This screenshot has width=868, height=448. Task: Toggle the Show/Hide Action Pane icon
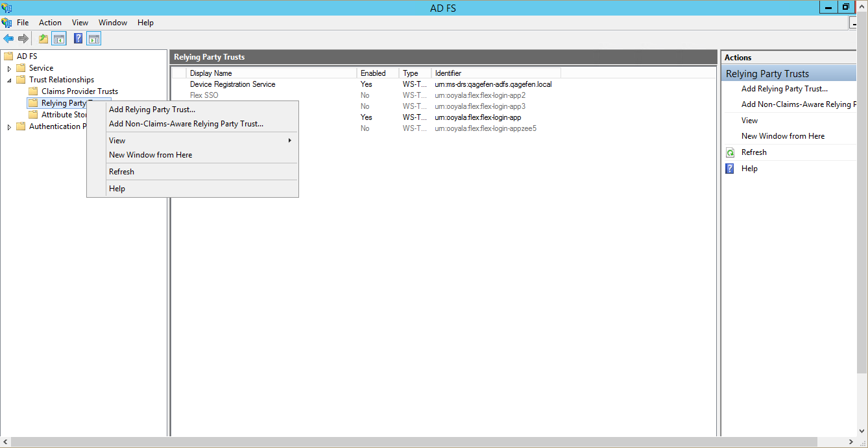pyautogui.click(x=94, y=38)
